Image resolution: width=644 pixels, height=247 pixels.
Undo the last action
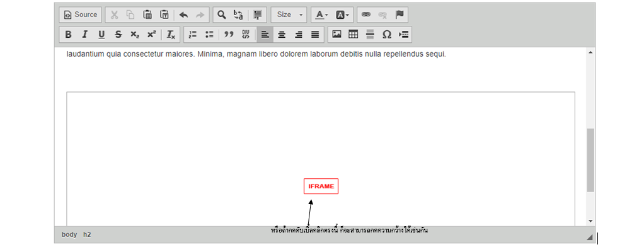click(x=183, y=14)
